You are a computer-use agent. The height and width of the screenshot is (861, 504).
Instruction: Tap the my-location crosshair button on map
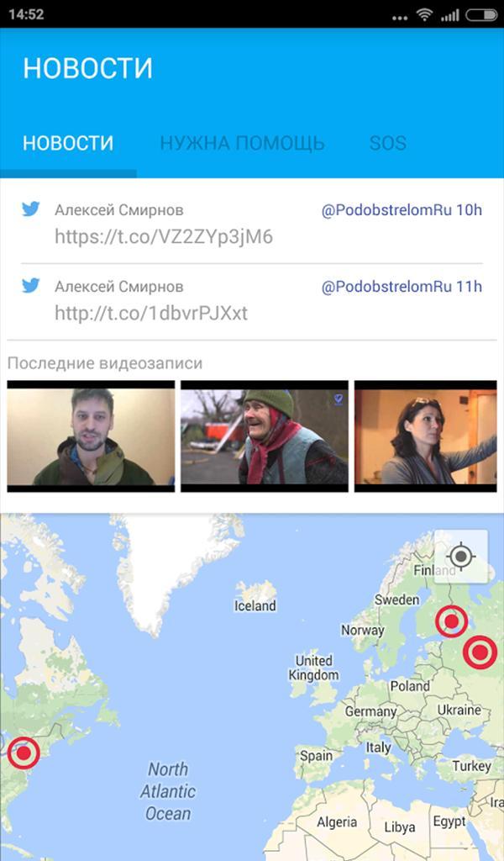coord(460,557)
